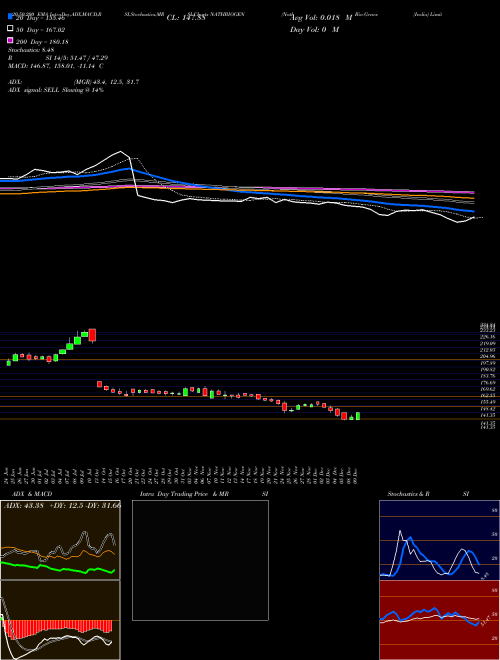
Task: Select the 'ADX signal: SELL' status line
Action: point(56,90)
